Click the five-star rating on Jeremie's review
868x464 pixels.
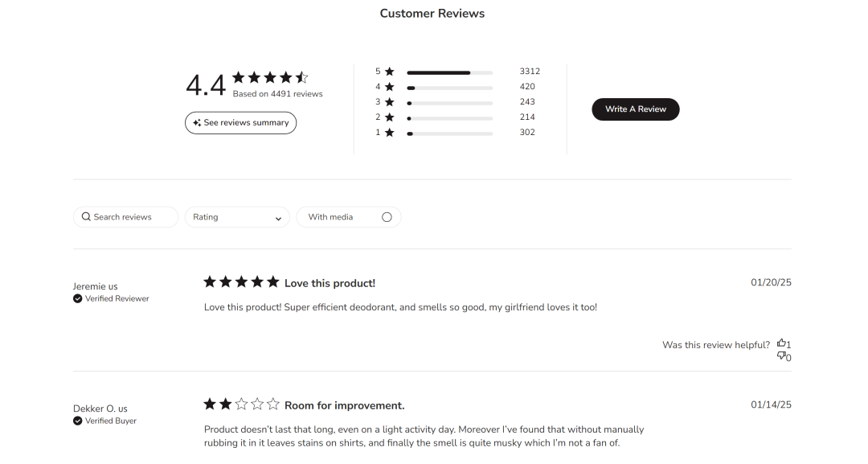click(x=241, y=282)
